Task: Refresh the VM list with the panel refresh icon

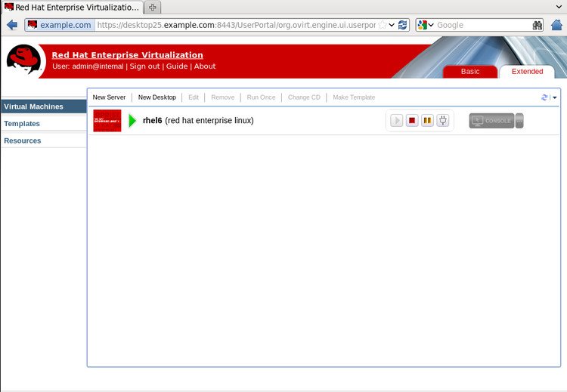Action: tap(544, 97)
